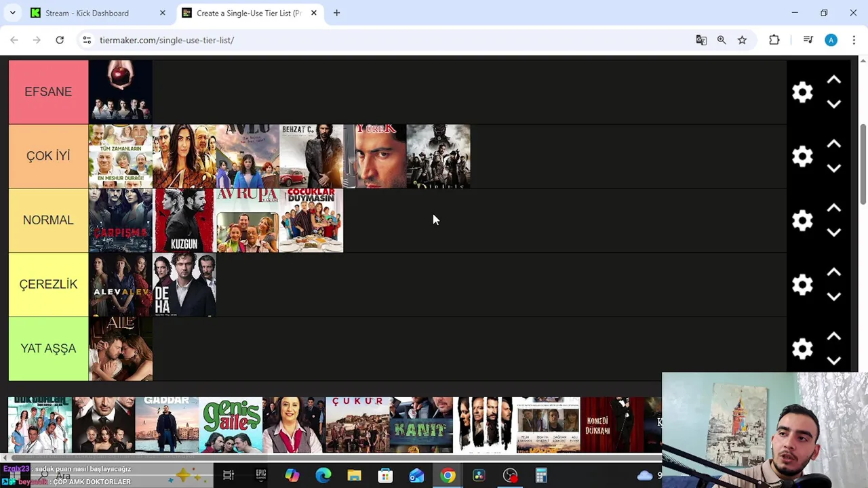Open File Explorer from taskbar
Viewport: 868px width, 488px height.
click(354, 475)
